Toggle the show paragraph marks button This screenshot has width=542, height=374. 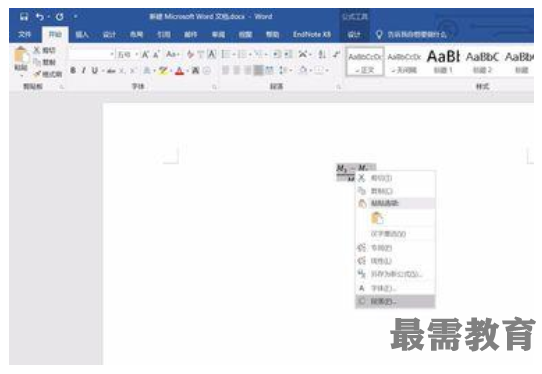point(336,54)
